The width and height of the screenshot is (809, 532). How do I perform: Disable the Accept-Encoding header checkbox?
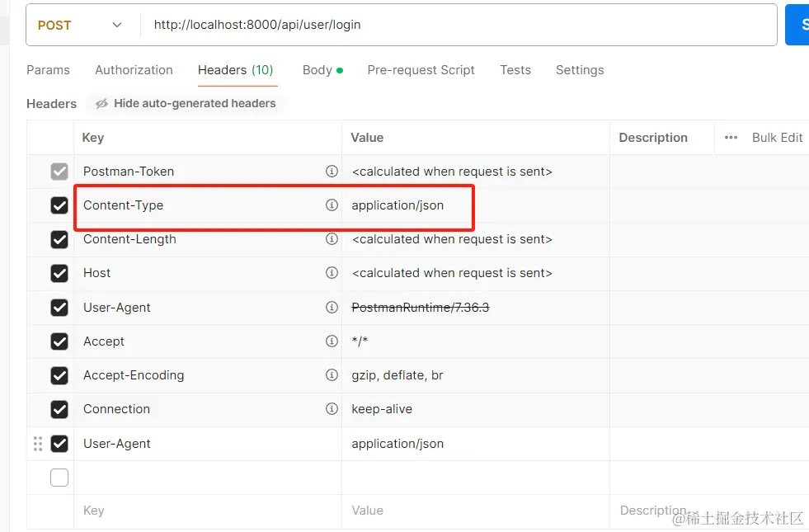[59, 375]
